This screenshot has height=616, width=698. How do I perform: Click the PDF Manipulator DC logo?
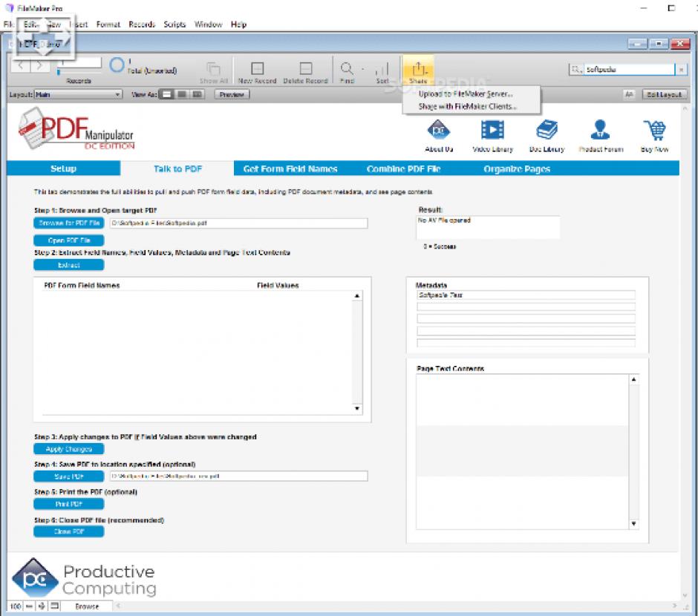coord(76,129)
